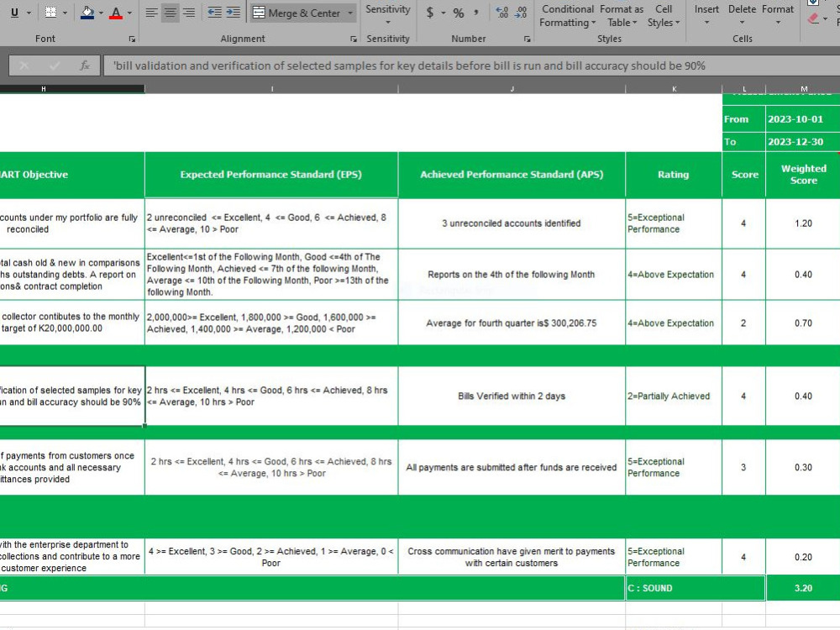Select cell '3 unreconciled accounts identified'
Image resolution: width=840 pixels, height=630 pixels.
pyautogui.click(x=512, y=223)
